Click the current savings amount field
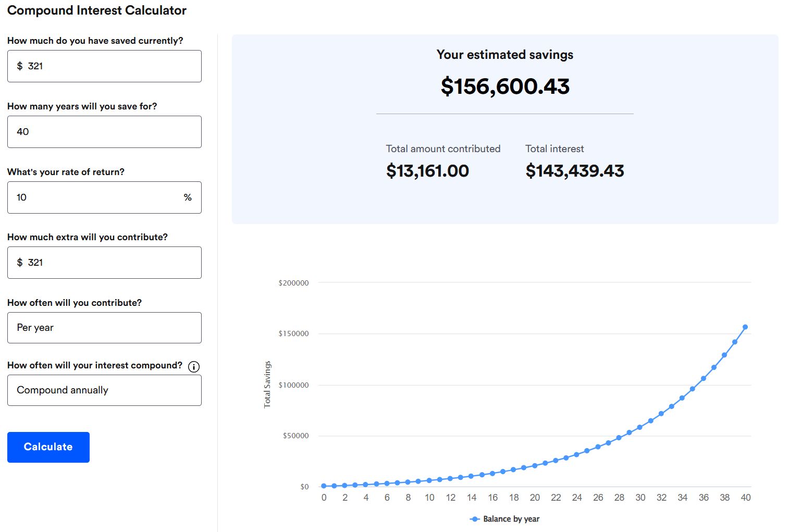This screenshot has height=532, width=789. pyautogui.click(x=104, y=66)
